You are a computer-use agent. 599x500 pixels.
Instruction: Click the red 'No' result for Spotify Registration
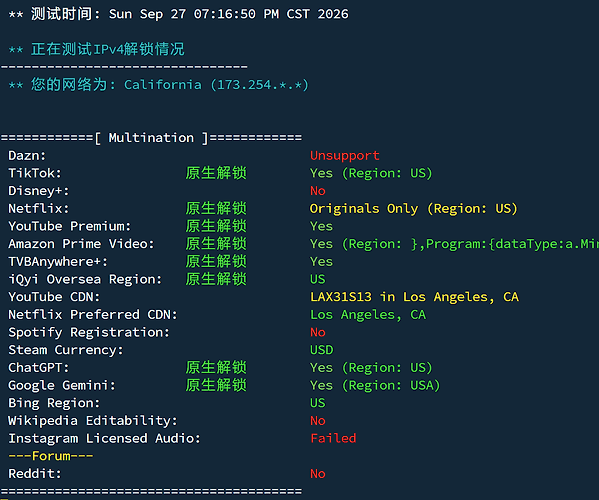tap(317, 332)
